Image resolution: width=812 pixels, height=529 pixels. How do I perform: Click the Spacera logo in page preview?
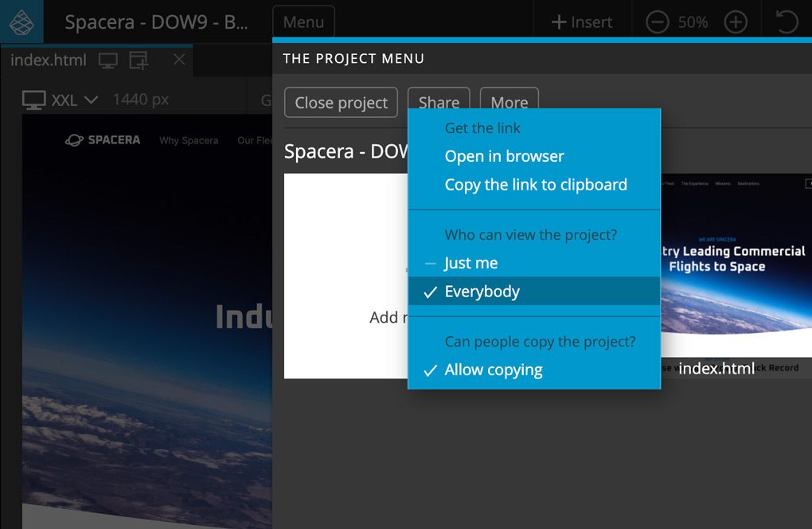(x=103, y=140)
